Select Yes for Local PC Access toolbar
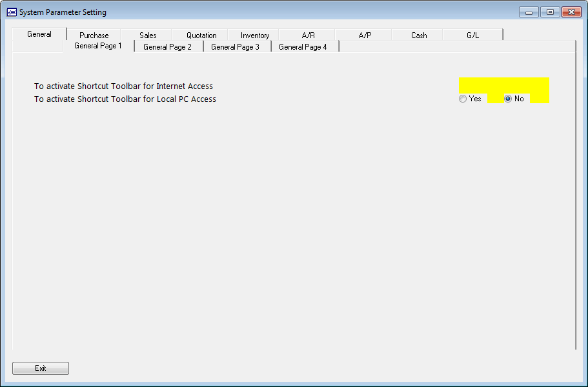 (x=463, y=99)
